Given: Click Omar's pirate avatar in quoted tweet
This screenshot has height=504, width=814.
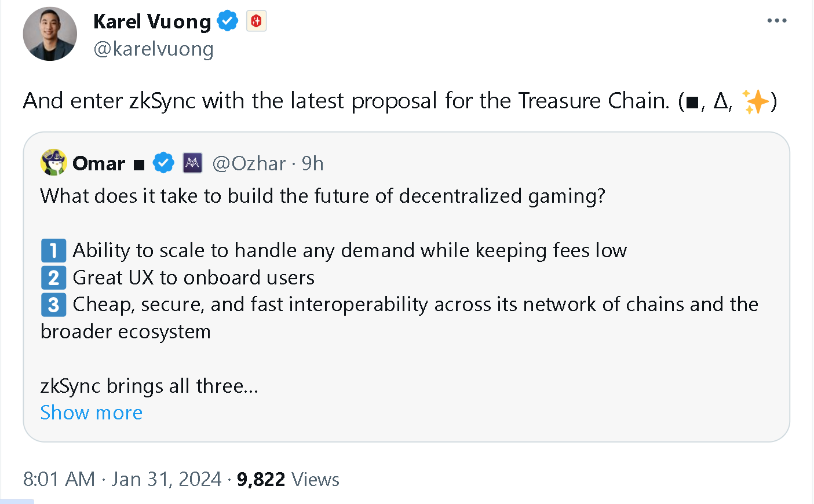Looking at the screenshot, I should tap(54, 163).
